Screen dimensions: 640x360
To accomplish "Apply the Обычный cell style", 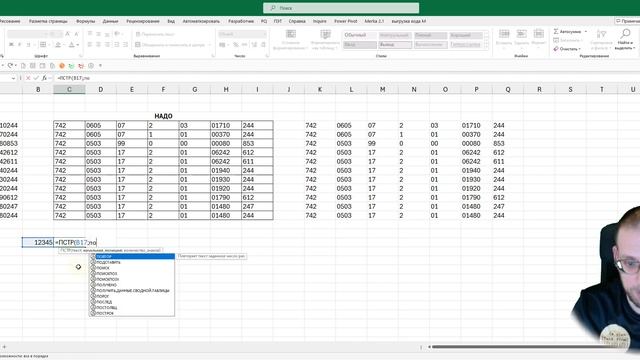I will (x=360, y=35).
